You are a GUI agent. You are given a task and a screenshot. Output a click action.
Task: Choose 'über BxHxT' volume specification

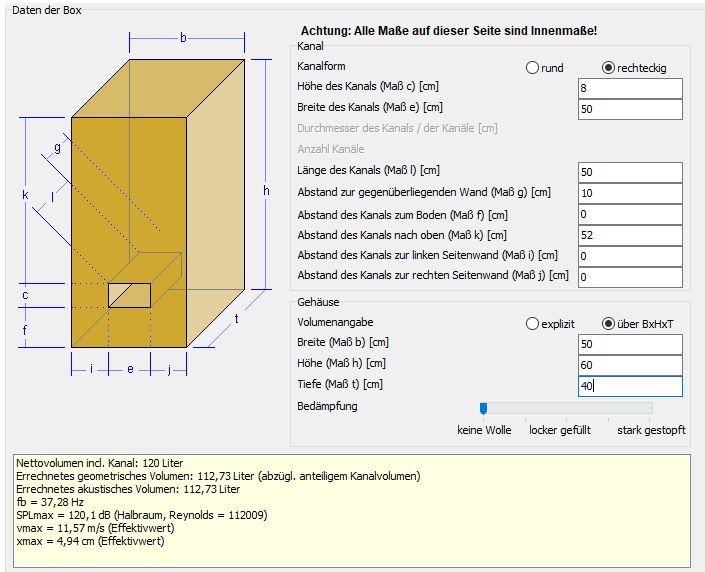608,324
